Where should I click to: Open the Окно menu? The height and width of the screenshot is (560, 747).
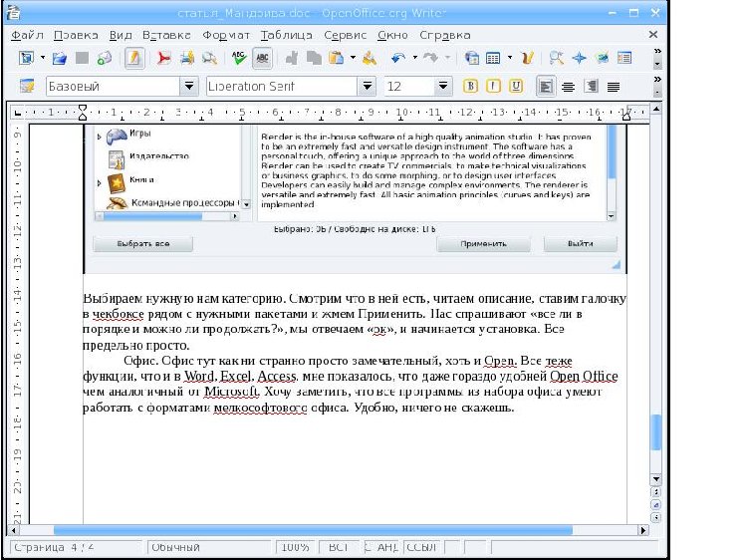[x=392, y=35]
